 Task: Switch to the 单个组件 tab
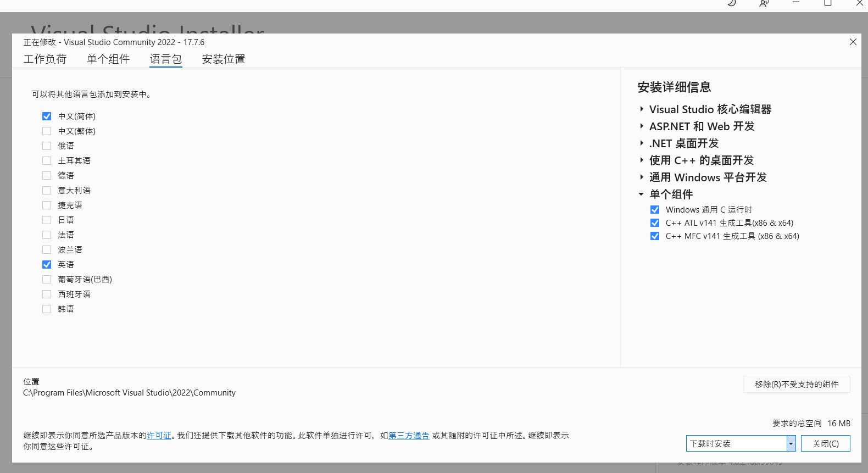pyautogui.click(x=108, y=59)
